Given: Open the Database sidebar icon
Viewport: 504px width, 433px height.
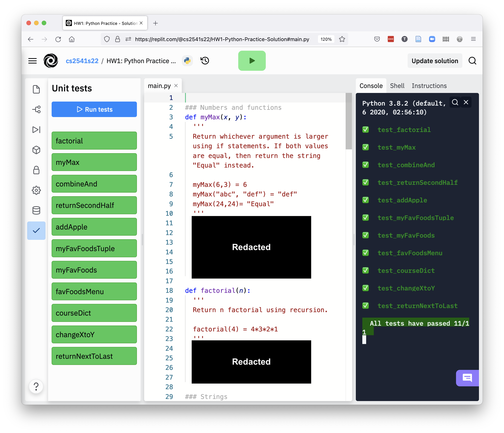Looking at the screenshot, I should pyautogui.click(x=36, y=210).
